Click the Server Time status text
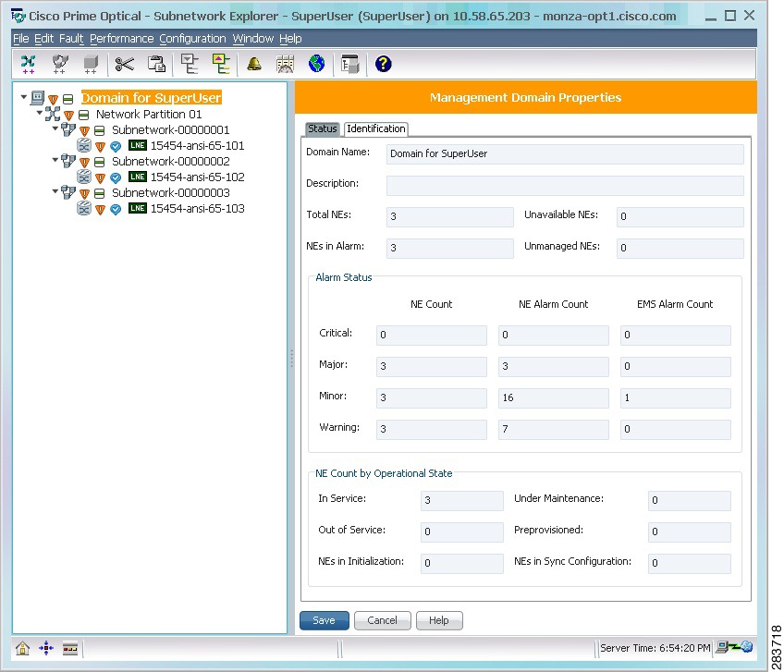Screen dimensions: 784x672 tap(655, 648)
